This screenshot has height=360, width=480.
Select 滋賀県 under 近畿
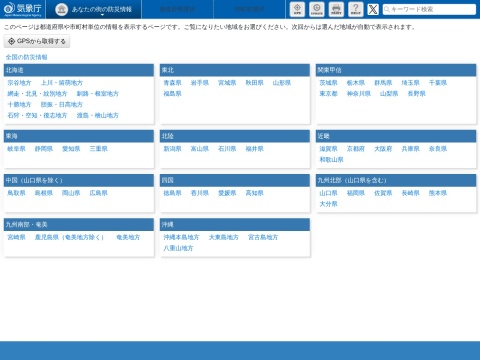coord(328,149)
